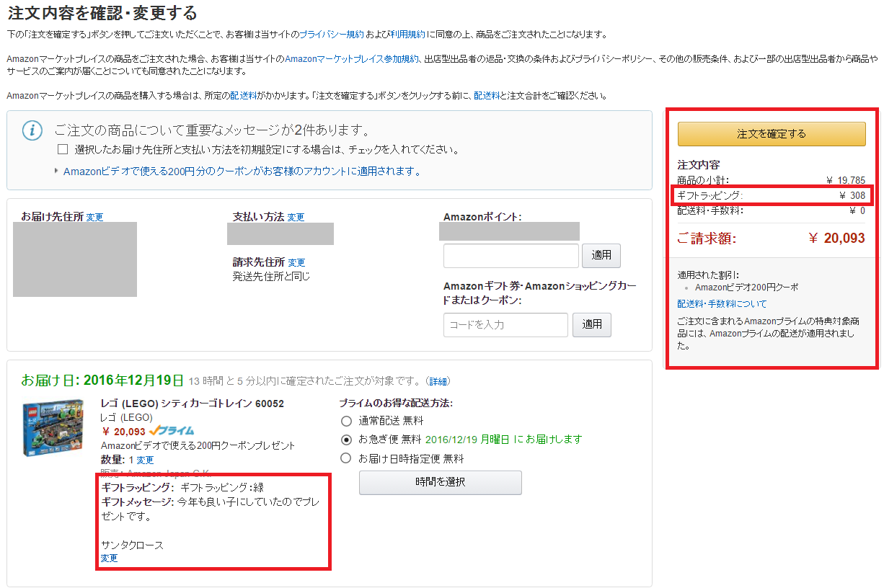Open the レゴ シティ カーゴトレイン 60052 product title
This screenshot has height=588, width=884.
click(x=193, y=404)
